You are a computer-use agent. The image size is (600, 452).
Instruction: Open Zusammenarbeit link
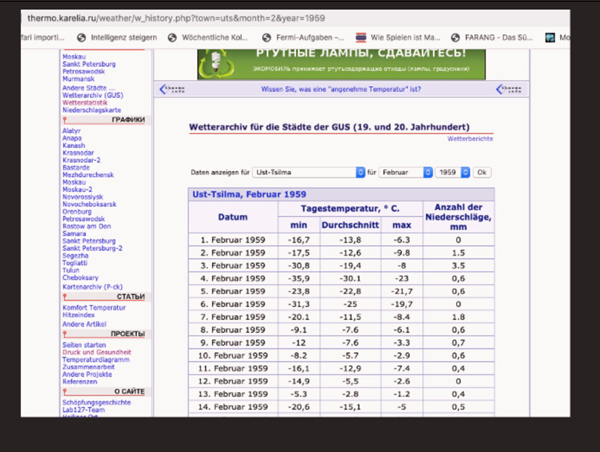[x=88, y=367]
